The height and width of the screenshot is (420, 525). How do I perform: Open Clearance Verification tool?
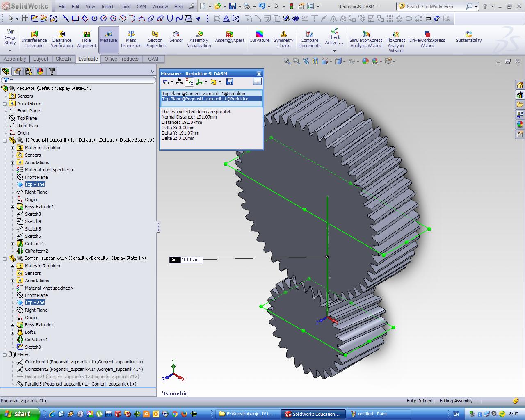coord(62,40)
